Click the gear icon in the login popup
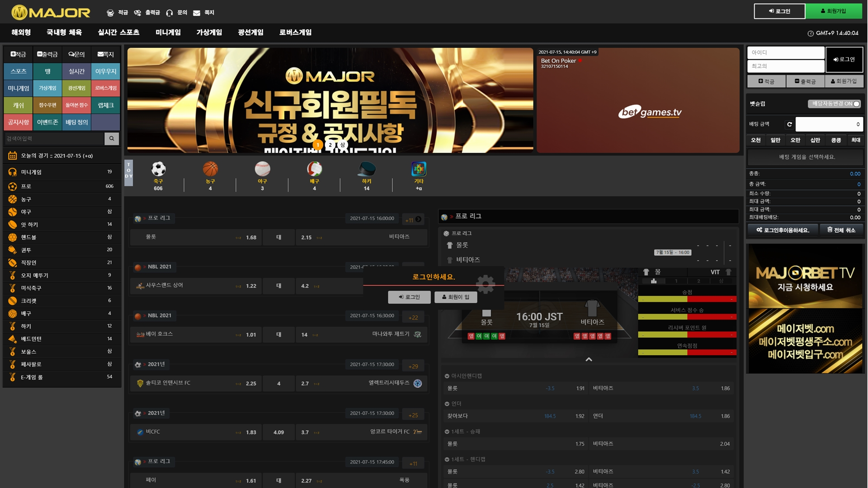Image resolution: width=868 pixels, height=488 pixels. coord(486,284)
